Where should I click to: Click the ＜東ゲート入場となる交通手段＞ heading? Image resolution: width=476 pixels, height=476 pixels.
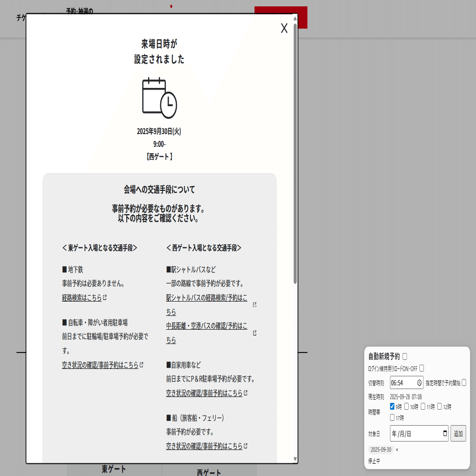click(x=100, y=248)
